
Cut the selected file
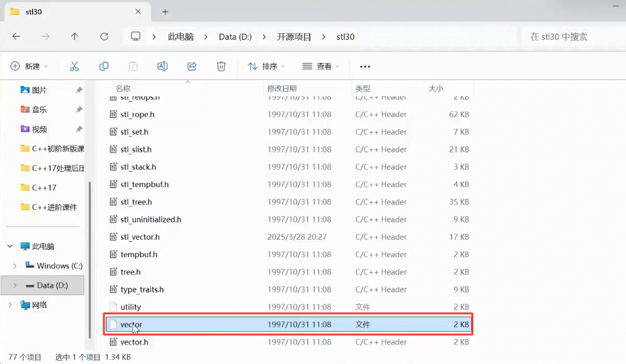point(74,66)
